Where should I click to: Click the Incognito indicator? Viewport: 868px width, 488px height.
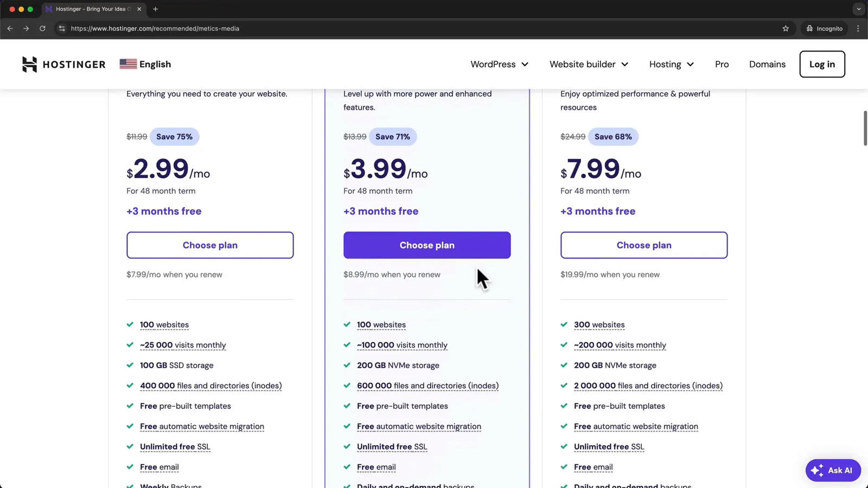pyautogui.click(x=824, y=28)
